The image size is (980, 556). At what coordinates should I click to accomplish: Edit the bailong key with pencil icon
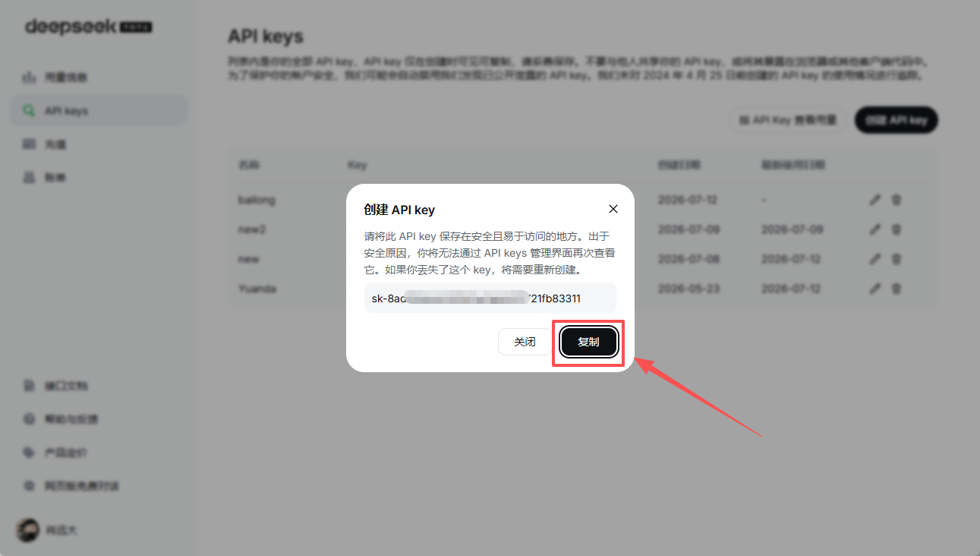tap(875, 200)
